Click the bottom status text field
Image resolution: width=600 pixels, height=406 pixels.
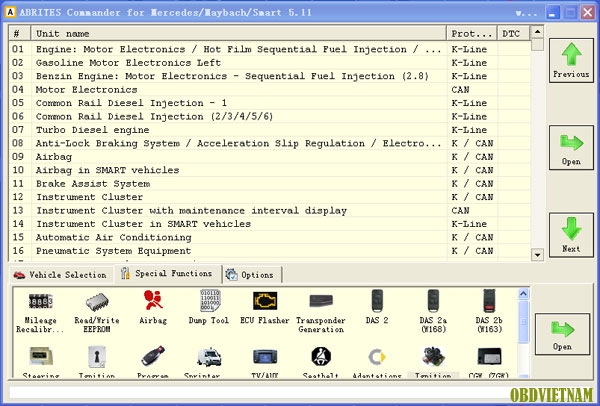point(259,393)
